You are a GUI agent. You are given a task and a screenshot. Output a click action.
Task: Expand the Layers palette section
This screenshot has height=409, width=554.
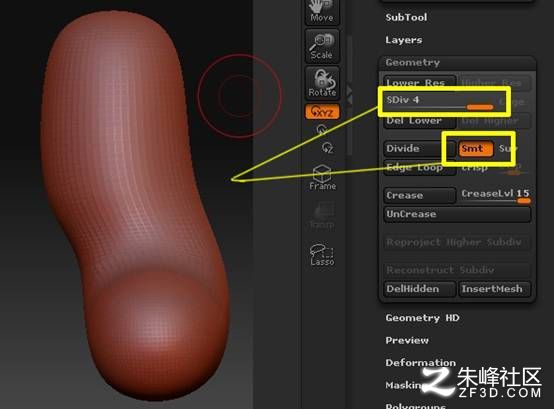pos(403,40)
